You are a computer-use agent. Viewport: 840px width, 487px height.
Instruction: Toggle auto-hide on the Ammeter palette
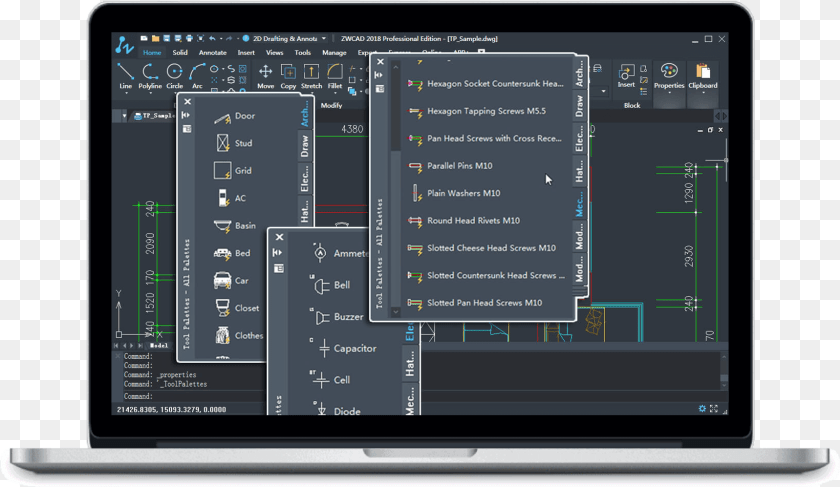pos(278,252)
